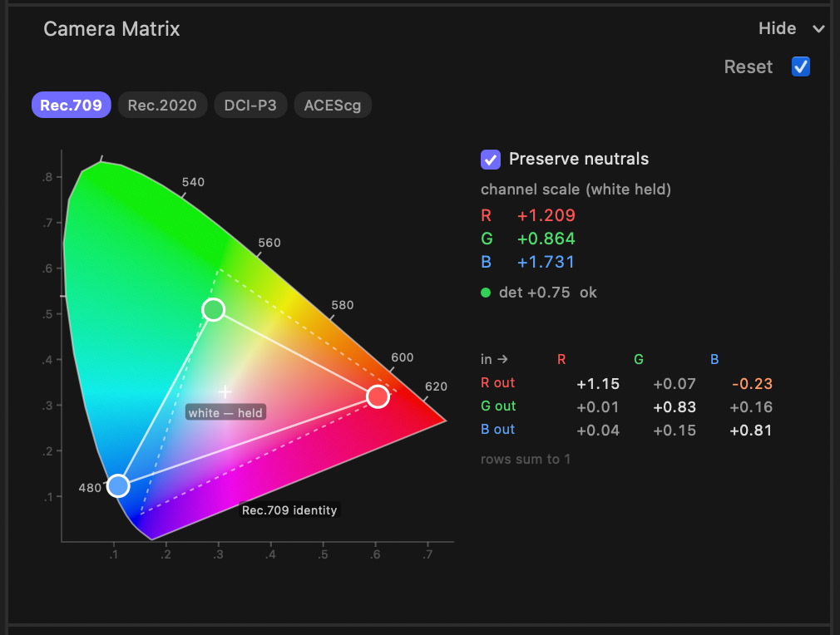The height and width of the screenshot is (635, 840).
Task: Click the red primary handle on the diagram
Action: click(x=378, y=396)
